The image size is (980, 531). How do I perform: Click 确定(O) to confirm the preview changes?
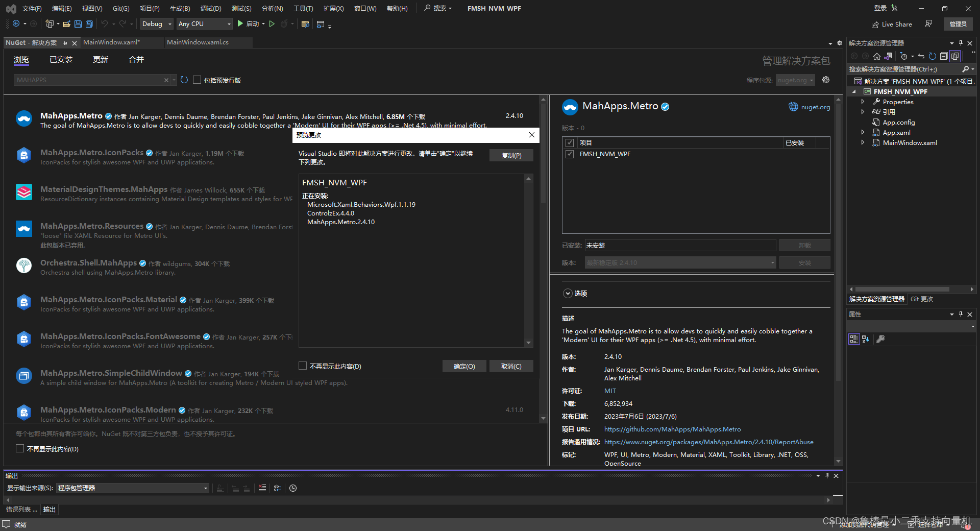click(464, 366)
